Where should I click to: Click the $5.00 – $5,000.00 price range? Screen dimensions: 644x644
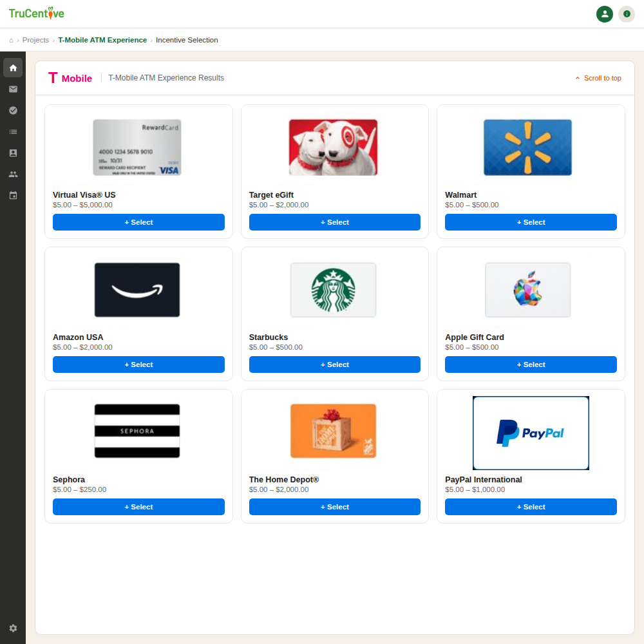[82, 205]
